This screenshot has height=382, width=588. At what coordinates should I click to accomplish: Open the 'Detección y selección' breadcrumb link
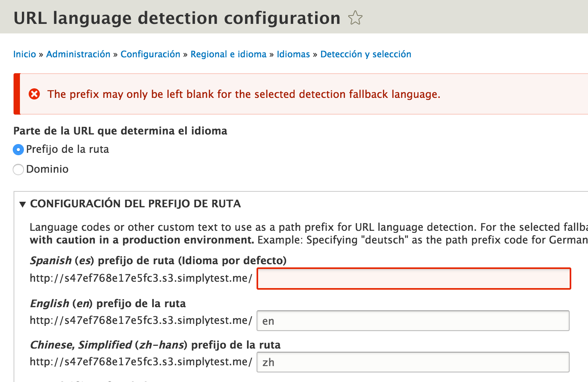point(366,54)
